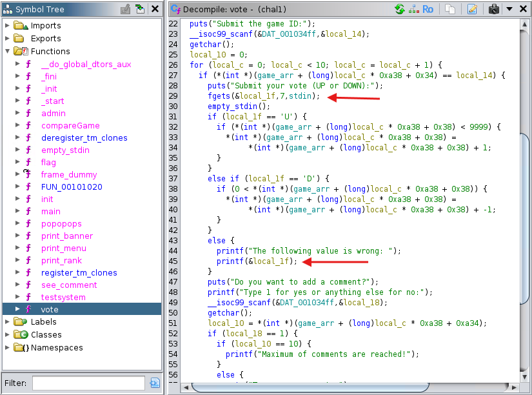Select the Functions folder icon

[21, 51]
